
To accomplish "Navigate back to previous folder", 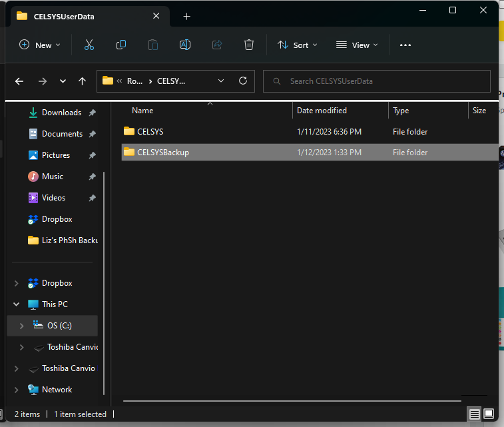I will [19, 81].
